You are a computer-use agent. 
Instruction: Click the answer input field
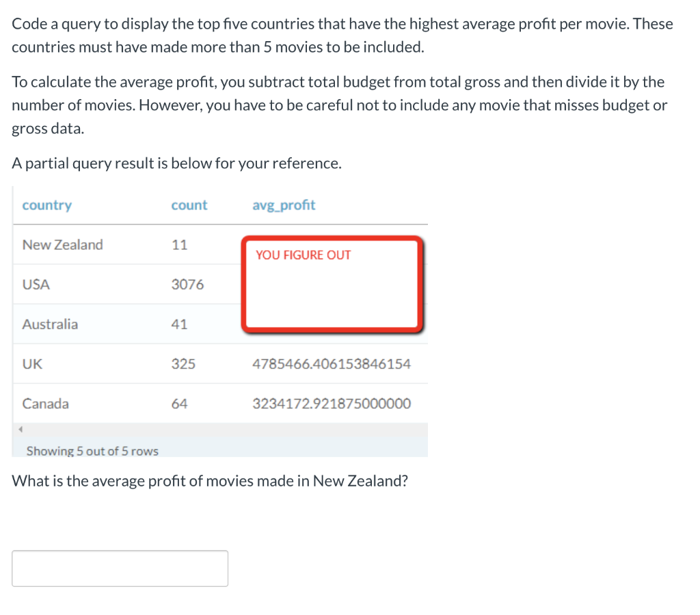[x=120, y=568]
